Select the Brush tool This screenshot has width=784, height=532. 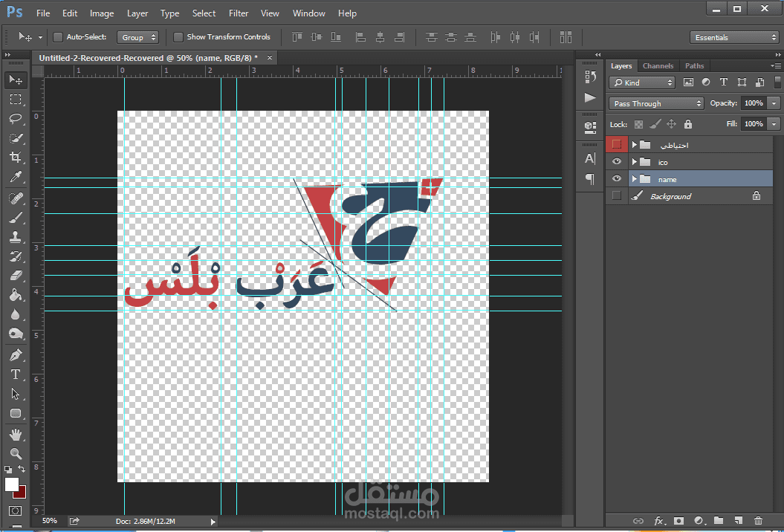pos(16,218)
